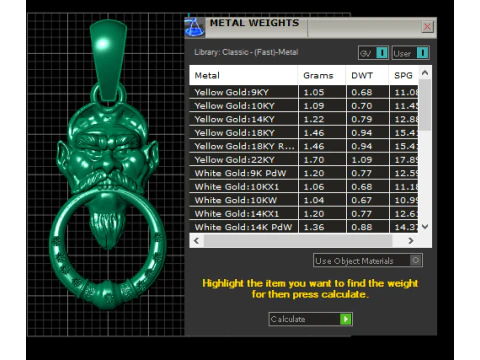
Task: Click the scroll left arrow of the table
Action: pos(196,240)
